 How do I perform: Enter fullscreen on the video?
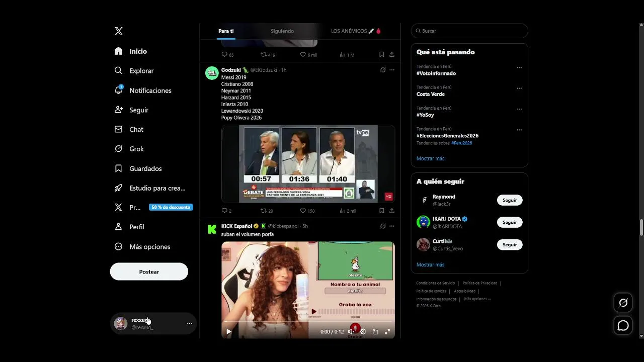tap(387, 332)
